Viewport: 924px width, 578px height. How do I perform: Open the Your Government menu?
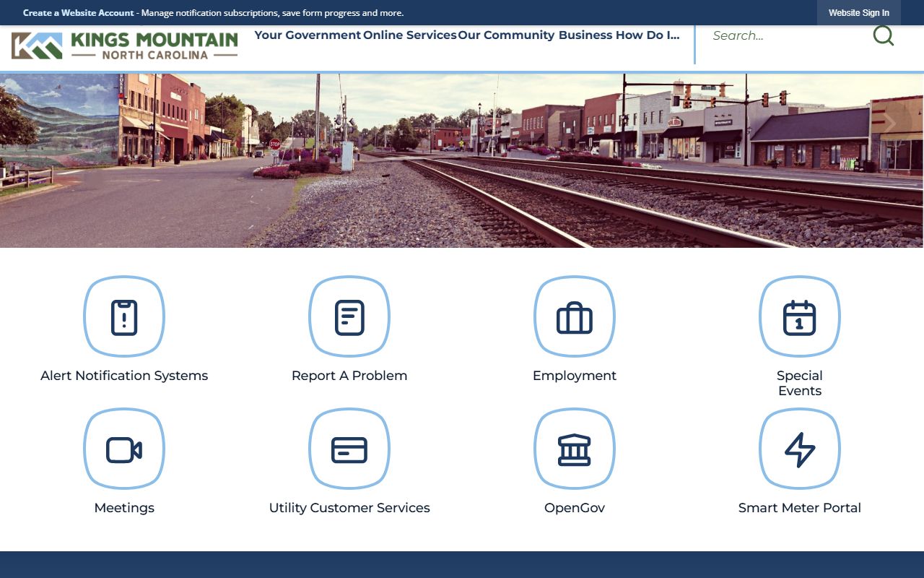pos(308,35)
